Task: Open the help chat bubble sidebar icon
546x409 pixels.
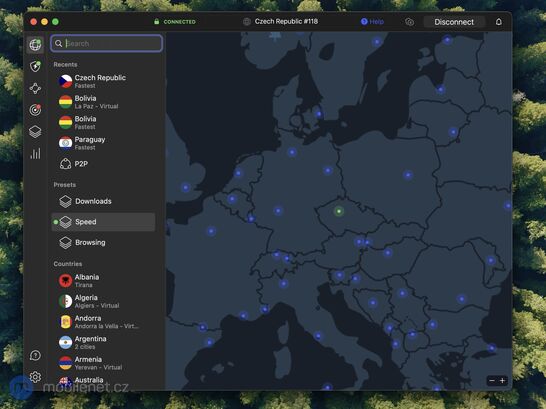Action: (x=35, y=355)
